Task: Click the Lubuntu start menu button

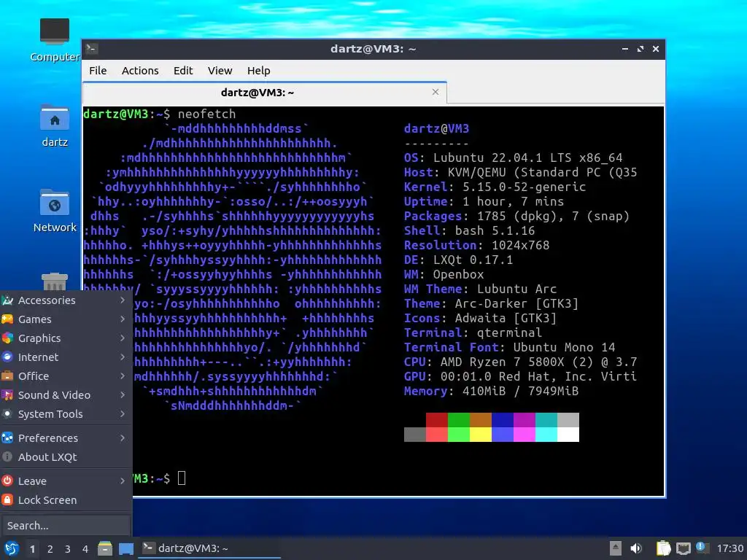Action: coord(12,548)
